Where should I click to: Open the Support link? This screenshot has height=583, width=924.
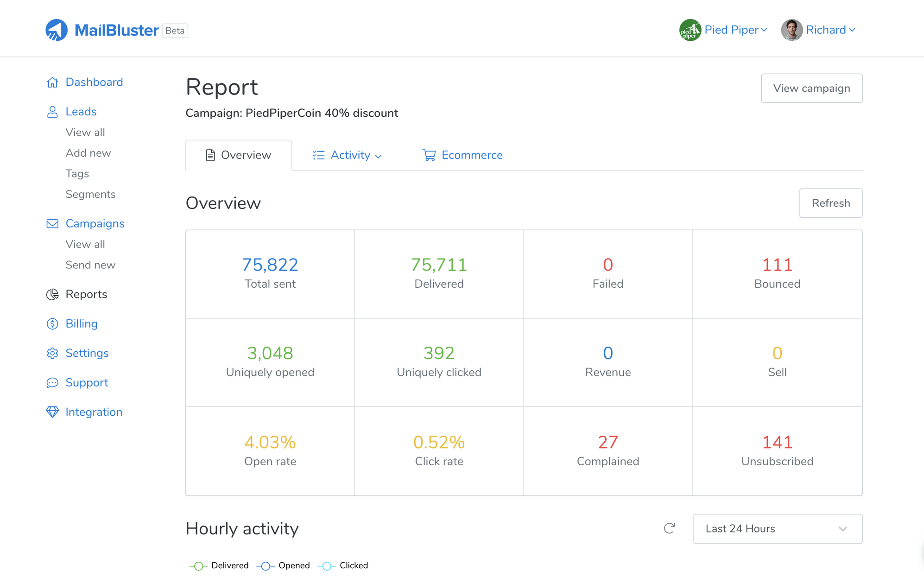87,383
